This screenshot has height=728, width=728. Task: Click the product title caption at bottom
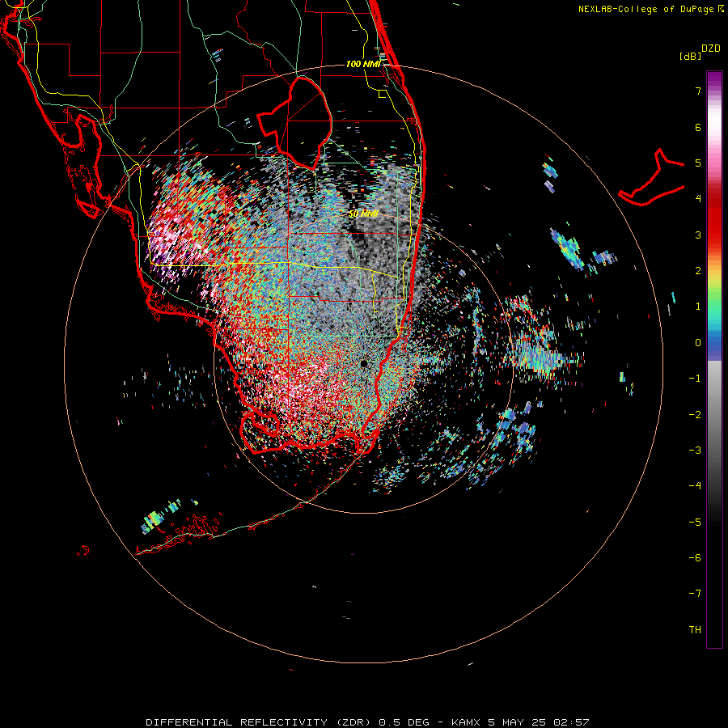367,722
